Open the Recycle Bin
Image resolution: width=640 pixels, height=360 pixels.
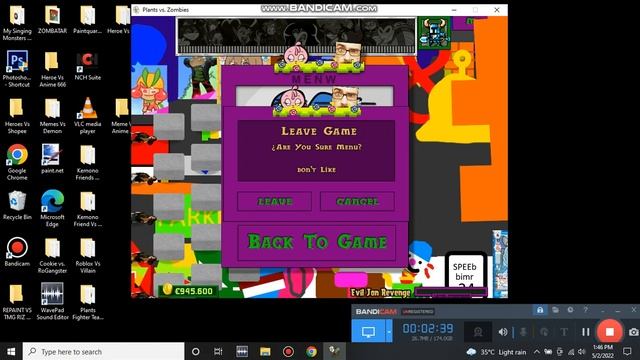click(17, 205)
